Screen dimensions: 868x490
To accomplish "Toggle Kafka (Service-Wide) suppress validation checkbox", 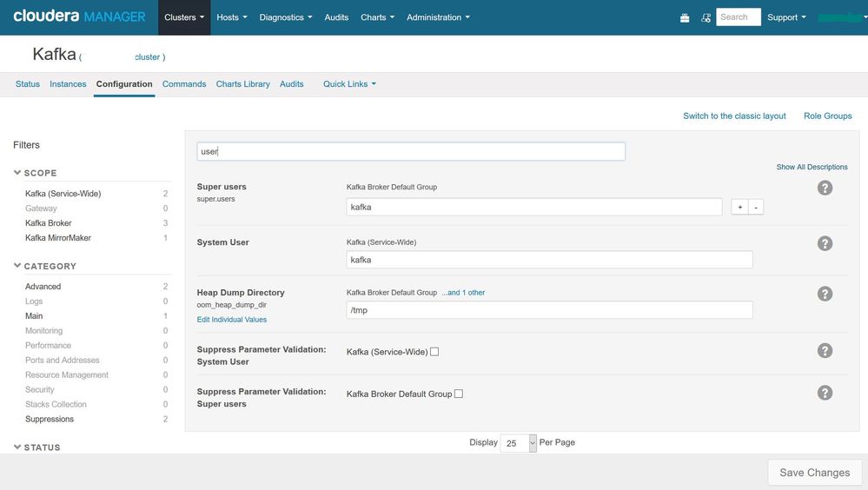I will click(434, 352).
